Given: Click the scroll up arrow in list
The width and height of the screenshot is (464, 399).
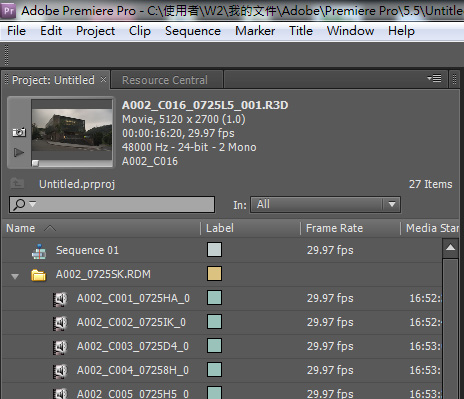Looking at the screenshot, I should click(x=450, y=247).
